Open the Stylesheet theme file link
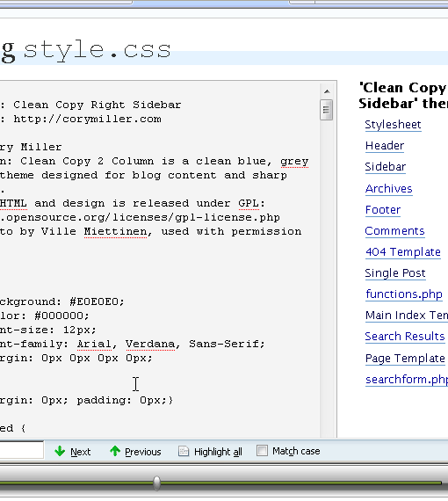The width and height of the screenshot is (448, 501). (393, 124)
